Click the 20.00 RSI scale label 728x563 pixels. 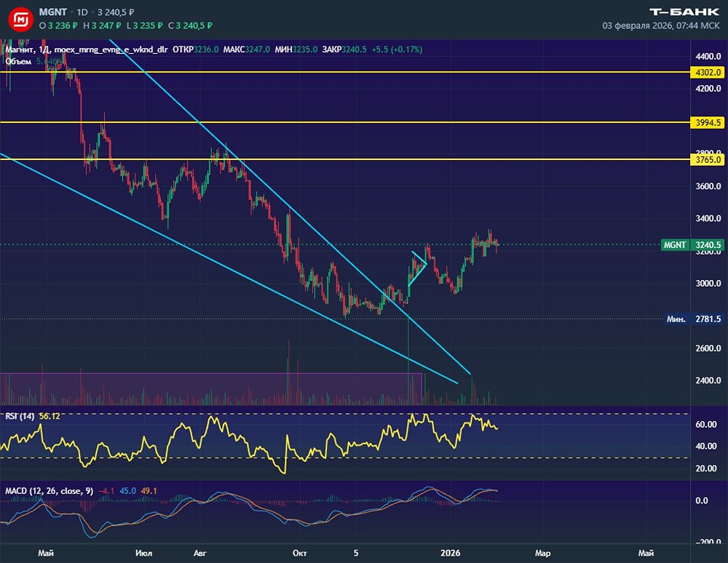[x=705, y=468]
